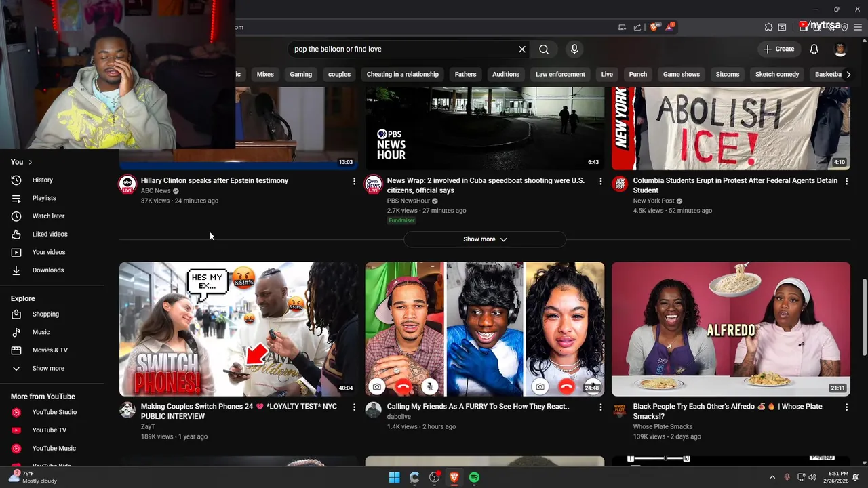The width and height of the screenshot is (868, 488).
Task: Open the New York Post channel link
Action: (654, 201)
